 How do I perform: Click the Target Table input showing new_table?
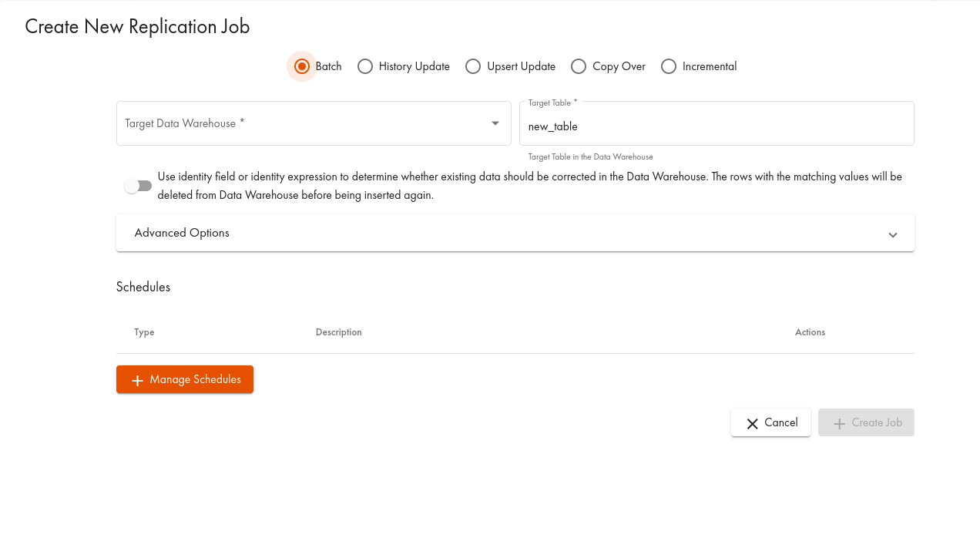coord(717,126)
